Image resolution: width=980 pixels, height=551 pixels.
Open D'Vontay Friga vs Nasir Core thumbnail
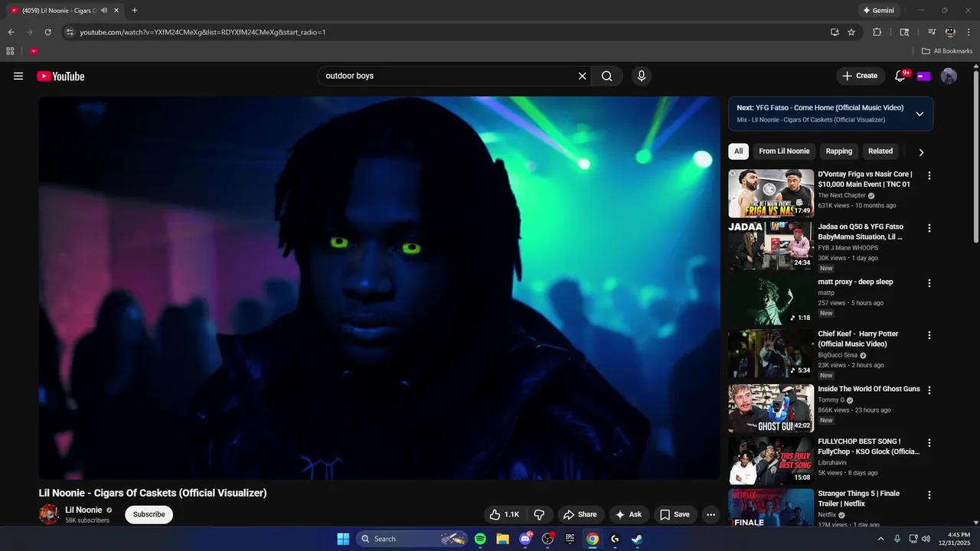[771, 194]
